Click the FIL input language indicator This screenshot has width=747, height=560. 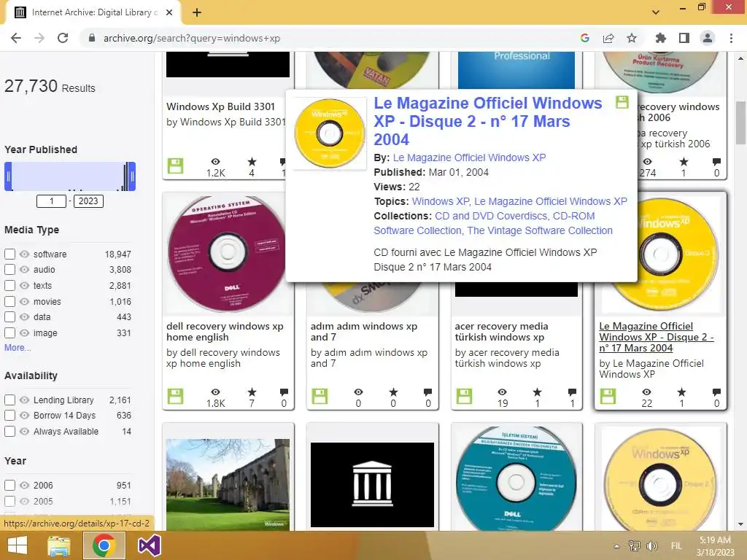click(x=676, y=546)
